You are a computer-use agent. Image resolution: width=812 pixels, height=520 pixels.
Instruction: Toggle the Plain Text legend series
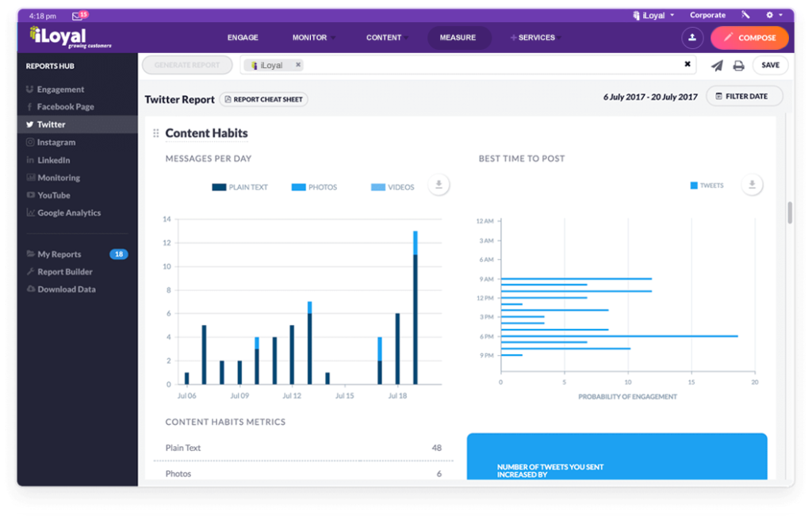point(239,187)
